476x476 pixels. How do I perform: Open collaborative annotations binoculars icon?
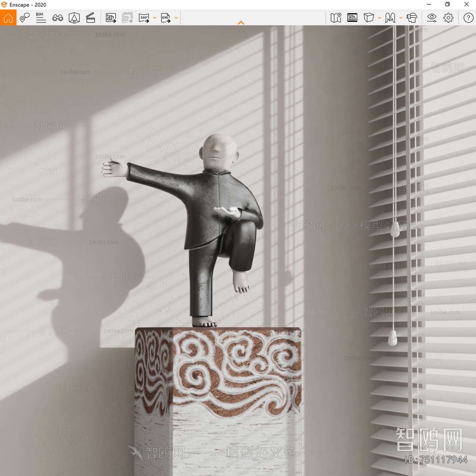click(57, 18)
